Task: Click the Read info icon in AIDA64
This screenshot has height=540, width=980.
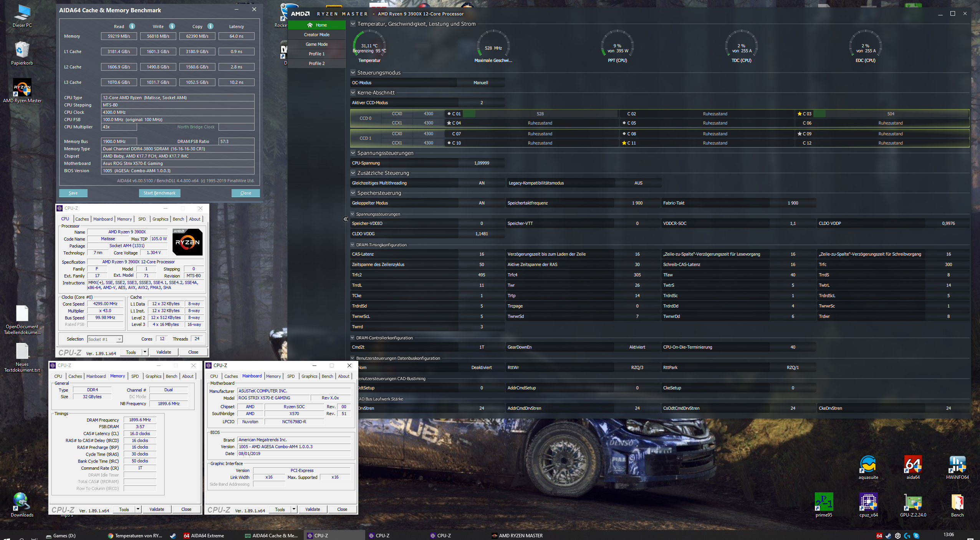Action: 132,26
